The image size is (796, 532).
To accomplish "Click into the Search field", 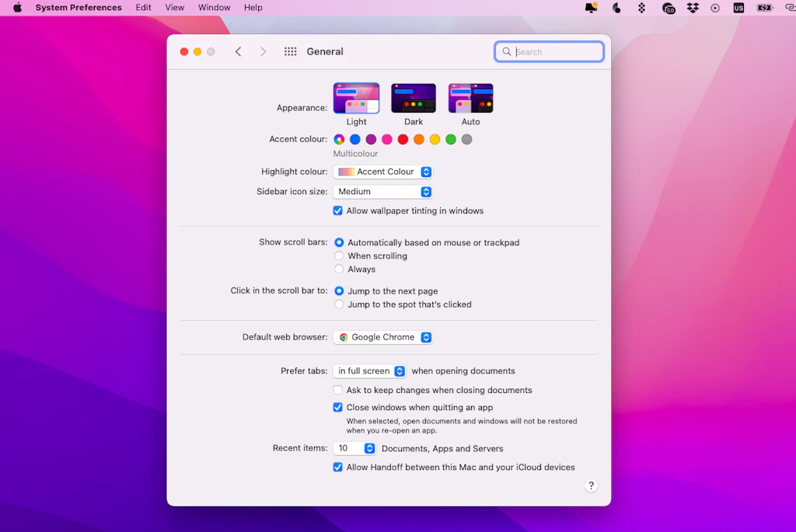I will pos(550,52).
